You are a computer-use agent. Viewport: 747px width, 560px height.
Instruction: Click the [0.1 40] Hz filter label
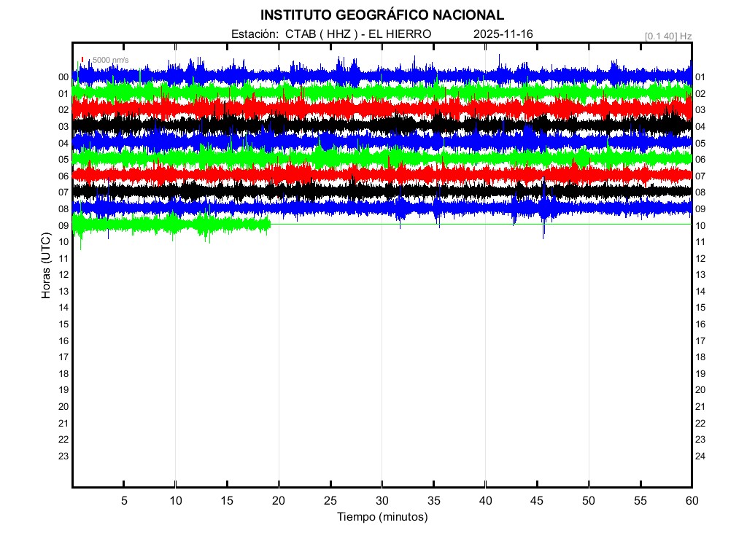(667, 36)
